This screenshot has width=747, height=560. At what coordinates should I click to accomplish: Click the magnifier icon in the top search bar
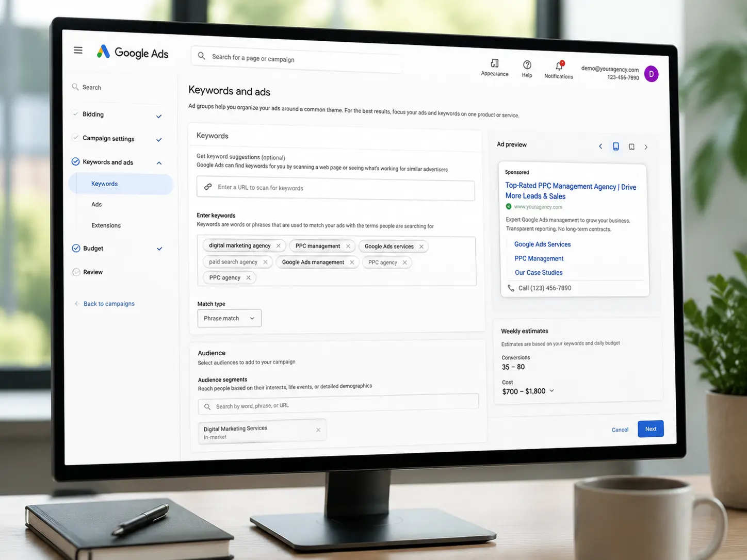click(202, 56)
